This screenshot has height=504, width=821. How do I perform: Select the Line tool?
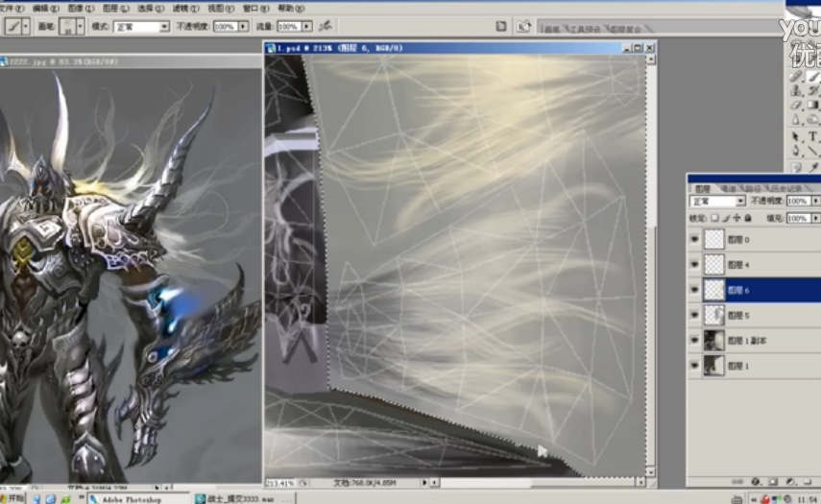tap(812, 151)
